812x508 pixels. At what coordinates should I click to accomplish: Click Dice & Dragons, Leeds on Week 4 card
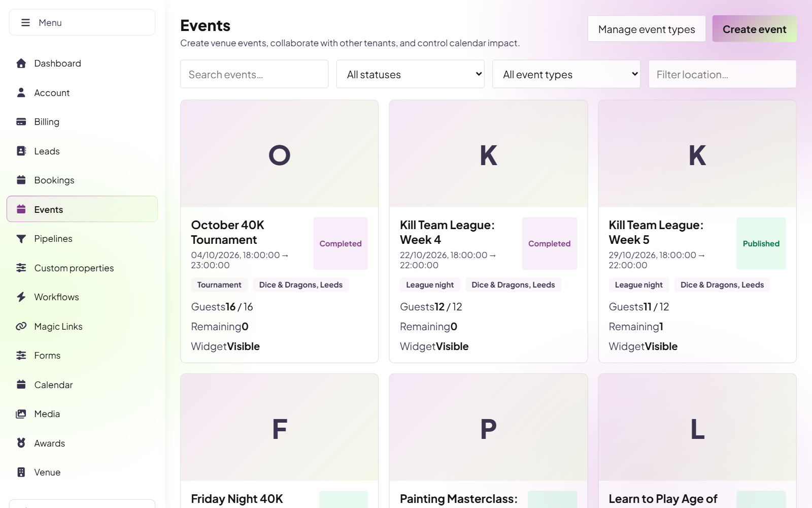513,285
